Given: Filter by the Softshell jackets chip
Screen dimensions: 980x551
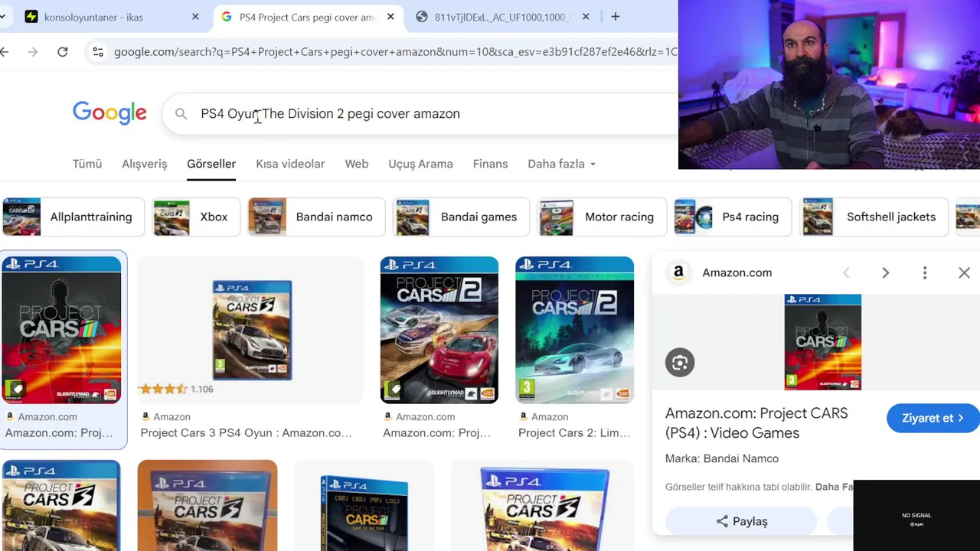Looking at the screenshot, I should (x=874, y=217).
